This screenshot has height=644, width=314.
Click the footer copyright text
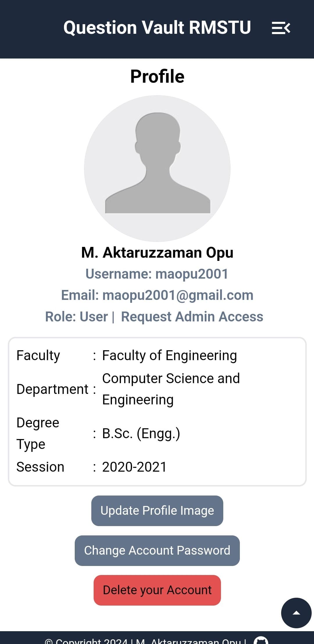tap(145, 641)
